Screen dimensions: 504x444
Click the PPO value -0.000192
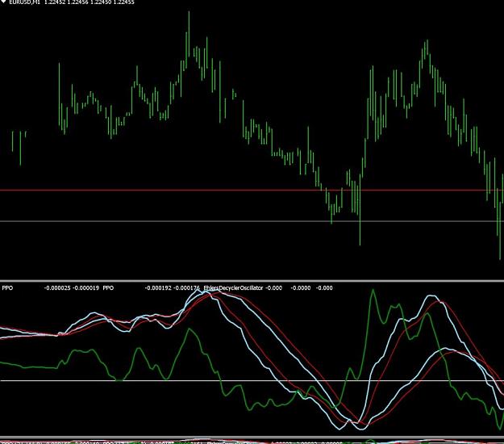pos(158,287)
